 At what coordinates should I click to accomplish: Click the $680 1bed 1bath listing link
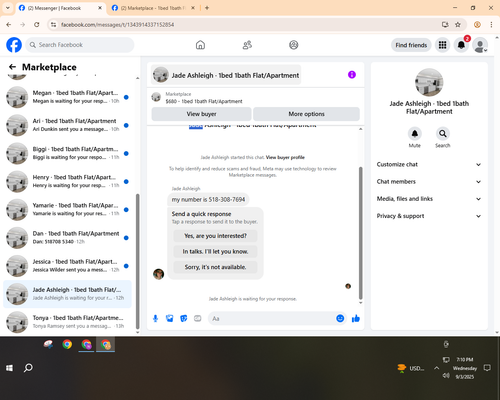pyautogui.click(x=204, y=101)
